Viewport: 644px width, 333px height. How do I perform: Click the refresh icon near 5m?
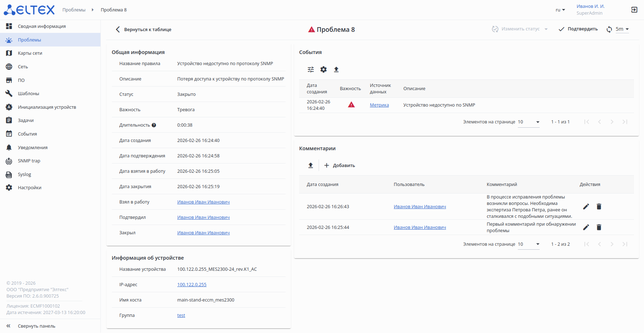pyautogui.click(x=609, y=29)
